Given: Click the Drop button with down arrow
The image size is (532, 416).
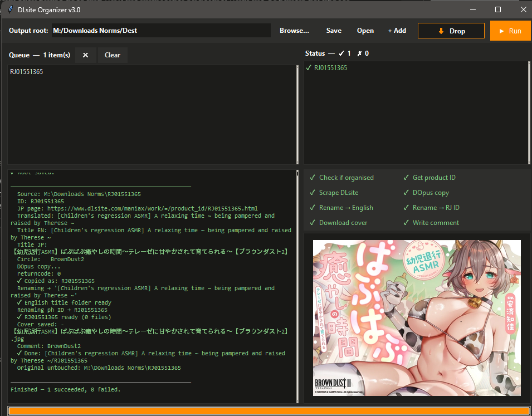Looking at the screenshot, I should point(451,31).
